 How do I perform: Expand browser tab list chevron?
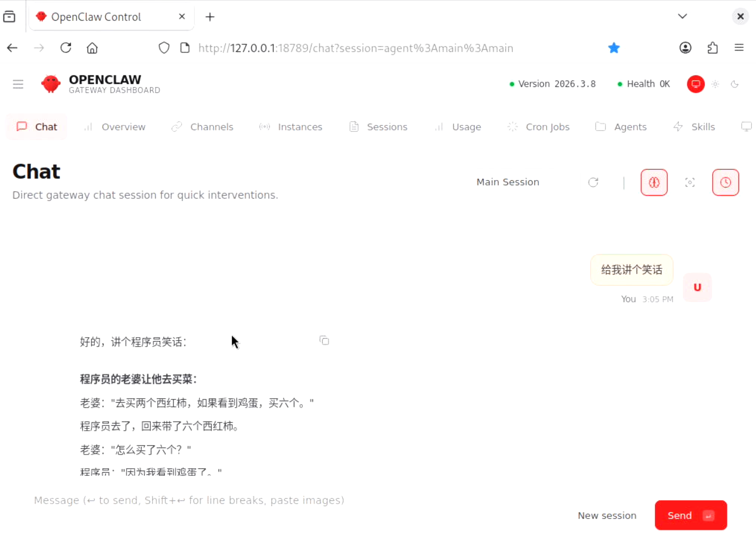pyautogui.click(x=682, y=16)
